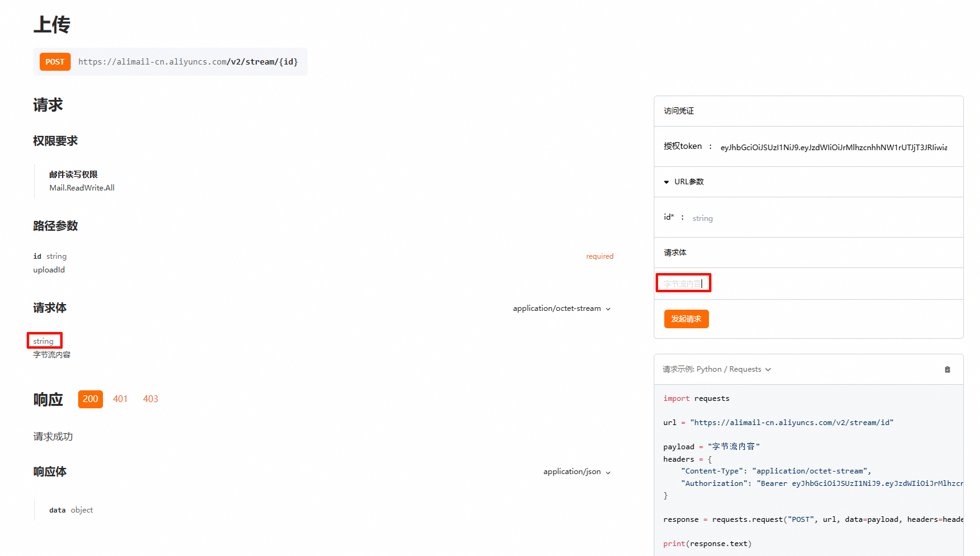Screen dimensions: 980x556
Task: Collapse the URL参数 section triangle
Action: pyautogui.click(x=667, y=182)
